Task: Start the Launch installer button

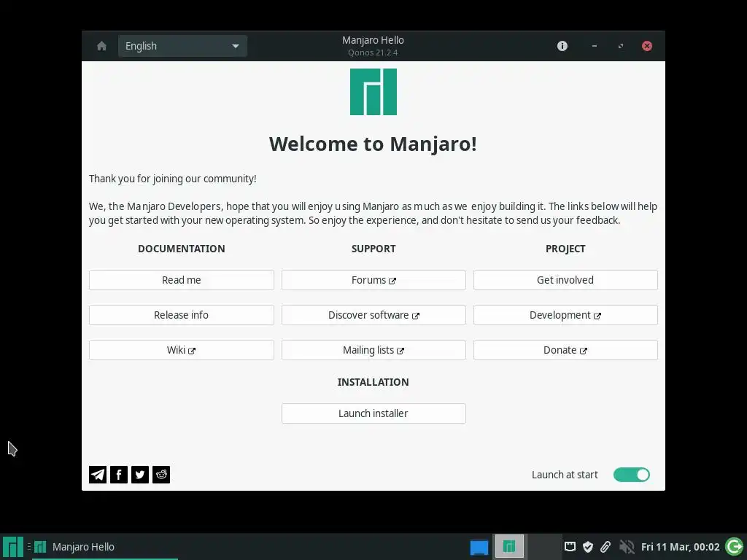Action: [373, 413]
